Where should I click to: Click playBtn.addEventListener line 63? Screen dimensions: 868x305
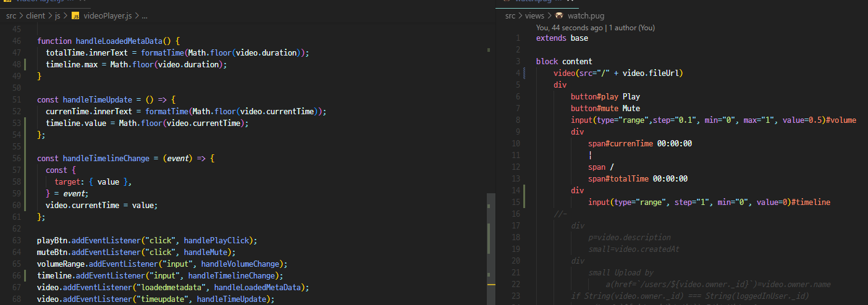click(147, 240)
